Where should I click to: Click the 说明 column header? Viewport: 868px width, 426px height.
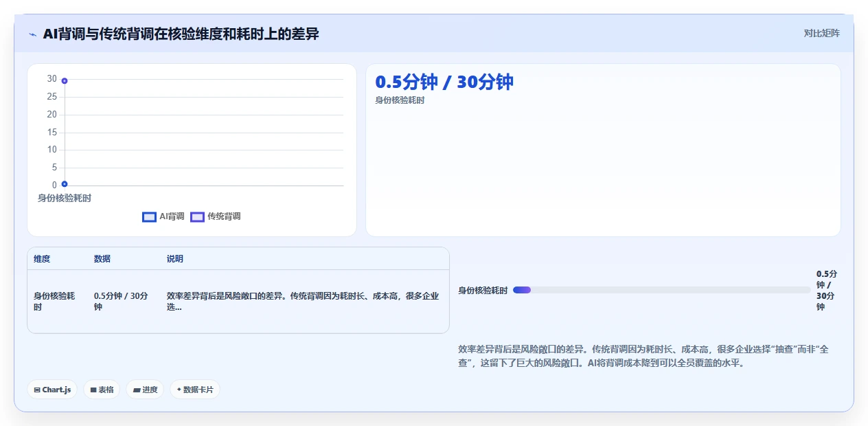[175, 259]
